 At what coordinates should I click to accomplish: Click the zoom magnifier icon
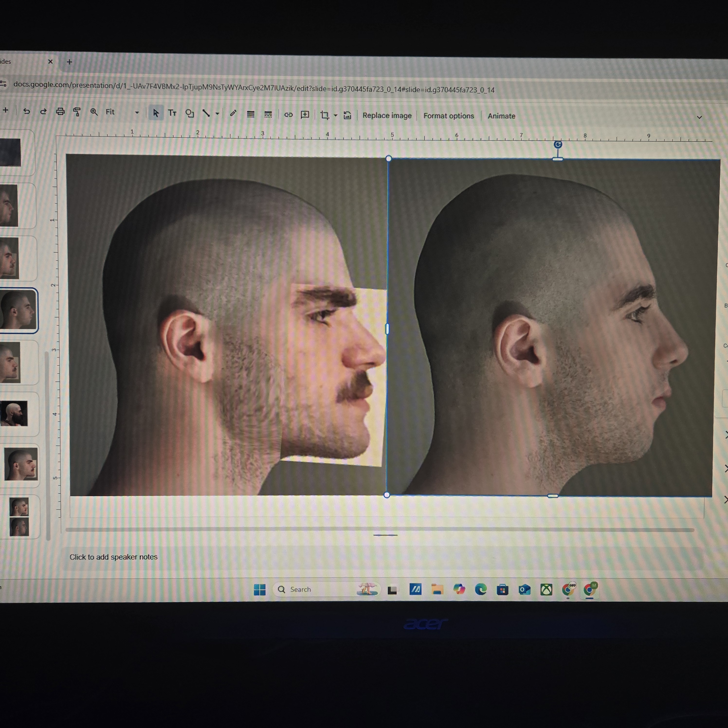click(94, 112)
